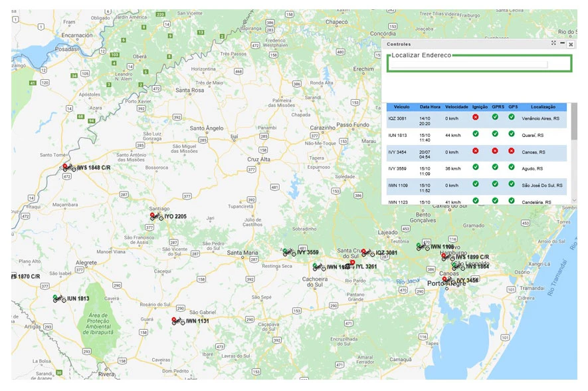
Task: Click the Localização column header
Action: pyautogui.click(x=543, y=106)
